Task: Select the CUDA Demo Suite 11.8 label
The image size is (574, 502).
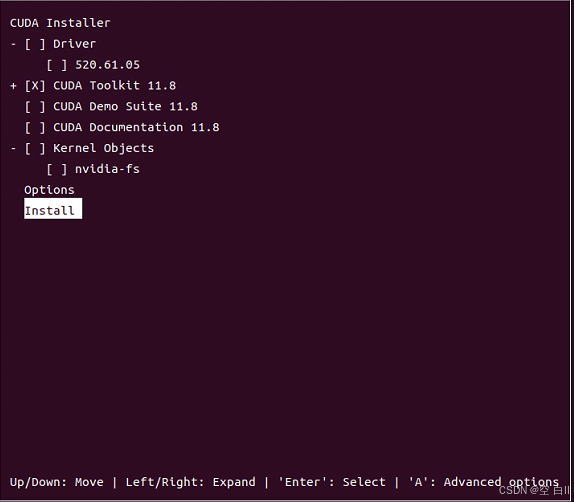Action: (125, 107)
